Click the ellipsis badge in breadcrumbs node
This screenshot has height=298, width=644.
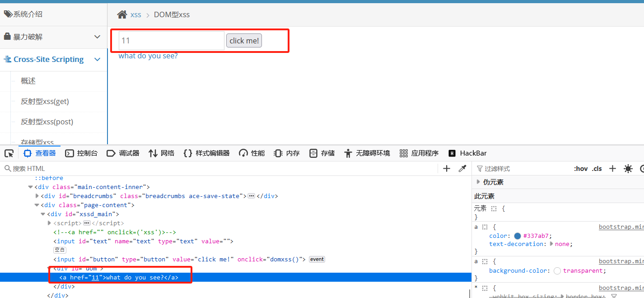click(252, 196)
